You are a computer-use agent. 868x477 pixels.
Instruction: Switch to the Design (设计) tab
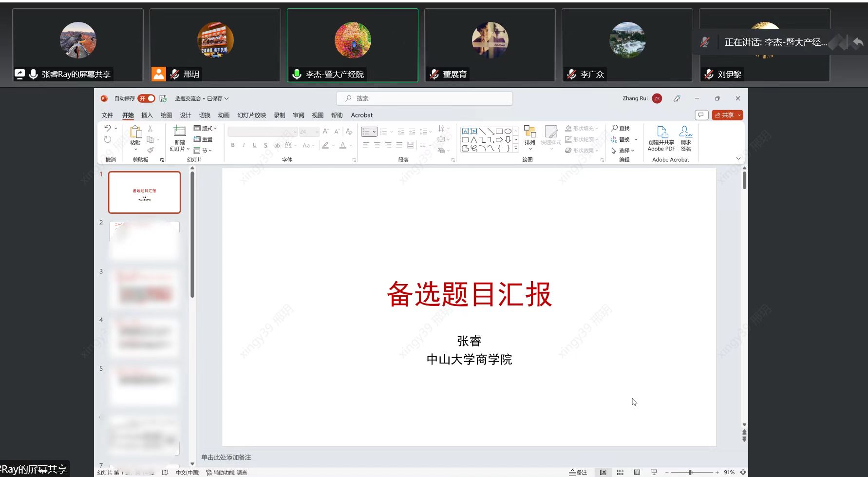pos(185,115)
